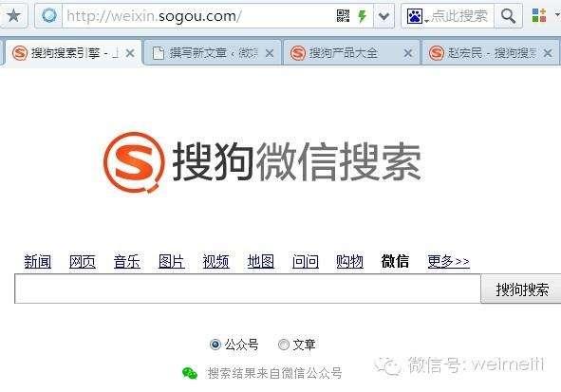This screenshot has width=561, height=392.
Task: Click the 搜狗搜索 button
Action: point(522,289)
